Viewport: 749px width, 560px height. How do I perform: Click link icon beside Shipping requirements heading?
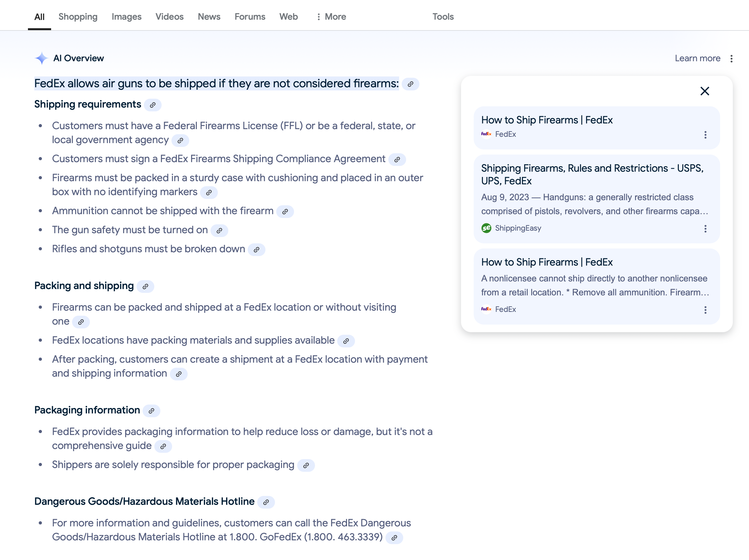153,105
